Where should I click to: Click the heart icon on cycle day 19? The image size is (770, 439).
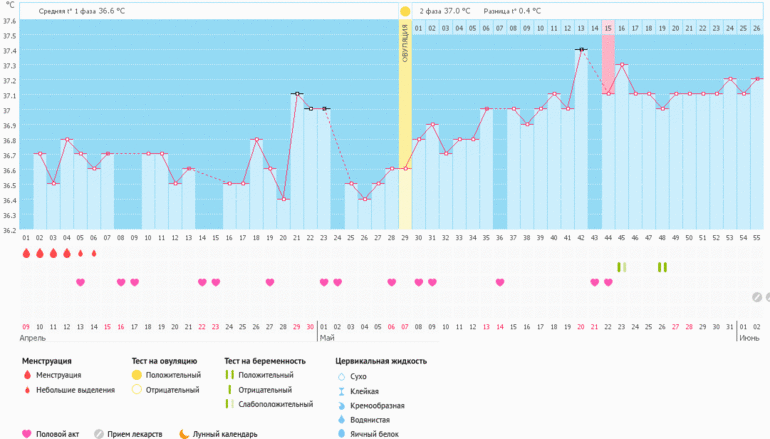coord(270,283)
